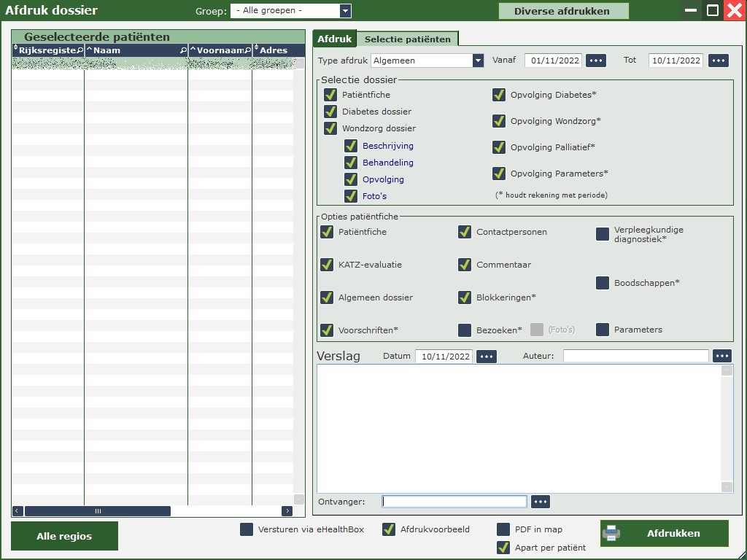
Task: Enable Versturen via eHealthBox checkbox
Action: coord(247,529)
